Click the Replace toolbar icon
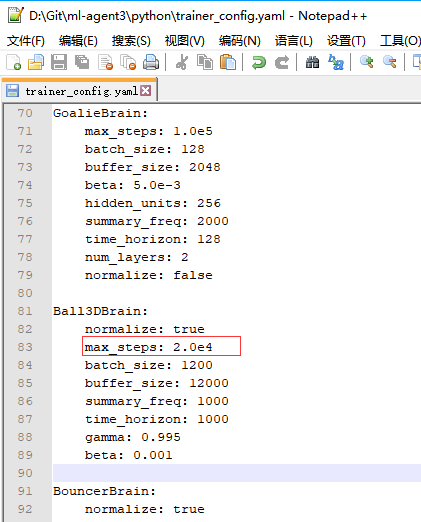Image resolution: width=421 pixels, height=522 pixels. click(336, 62)
